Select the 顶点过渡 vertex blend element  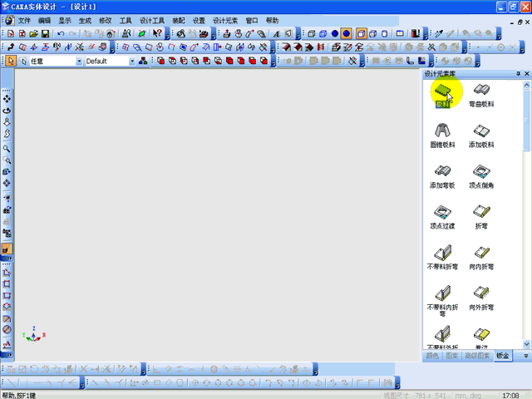click(442, 217)
